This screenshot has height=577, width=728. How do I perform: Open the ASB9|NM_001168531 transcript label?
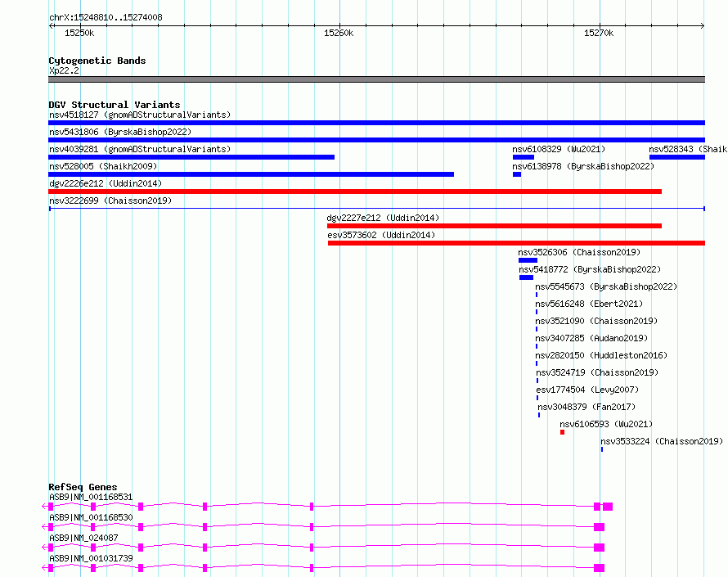pos(91,497)
